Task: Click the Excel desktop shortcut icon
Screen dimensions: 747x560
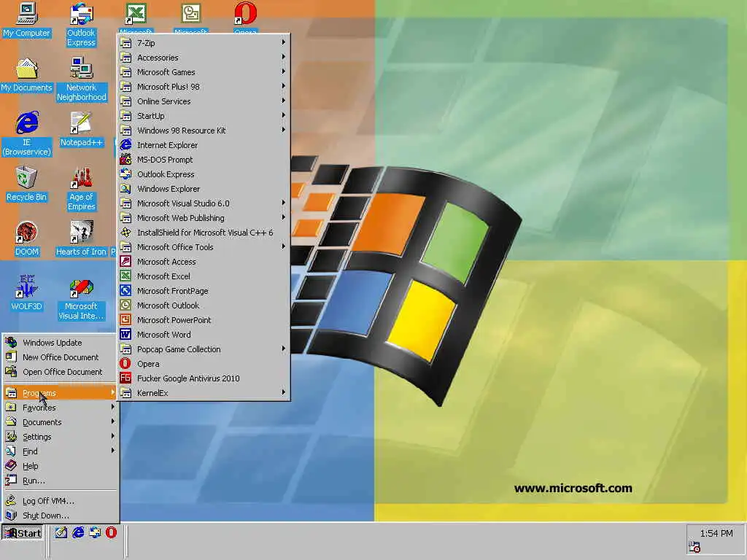Action: click(x=136, y=15)
